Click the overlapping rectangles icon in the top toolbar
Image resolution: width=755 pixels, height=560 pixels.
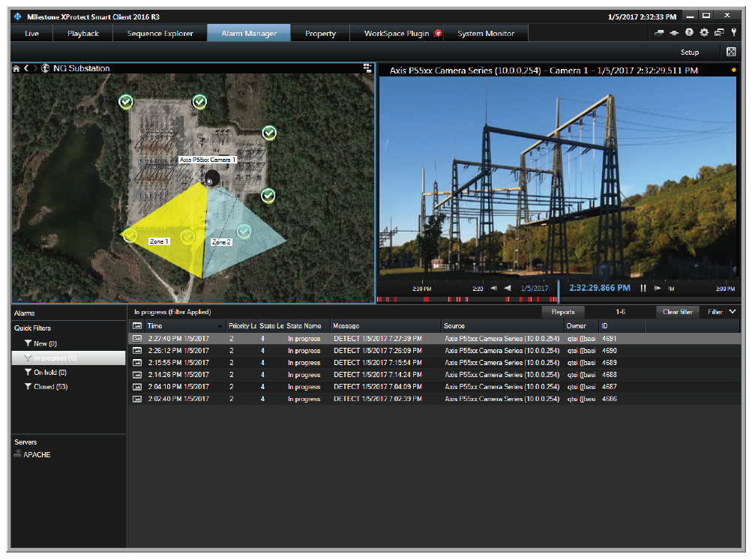659,33
